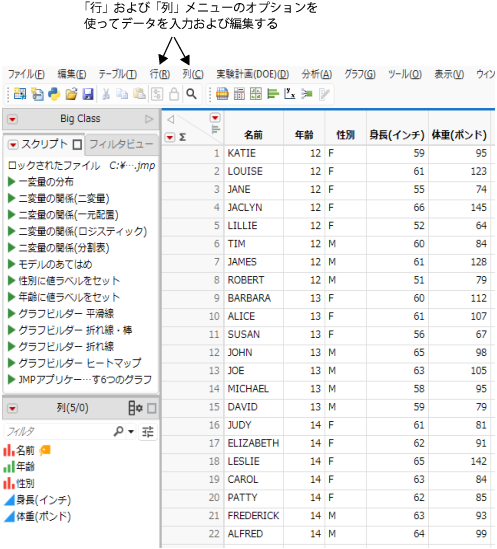497x549 pixels.
Task: Click the pencil and paper icon in toolbar
Action: pos(324,94)
